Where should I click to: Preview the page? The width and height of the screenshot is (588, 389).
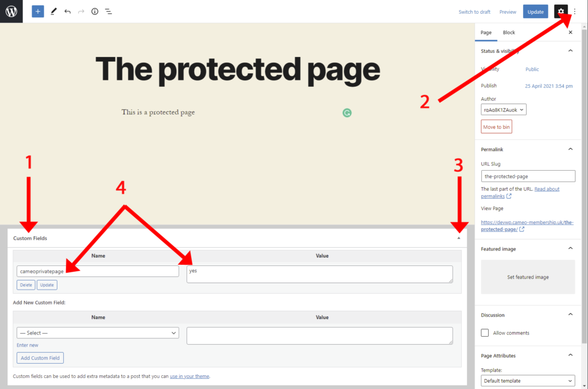pos(508,11)
